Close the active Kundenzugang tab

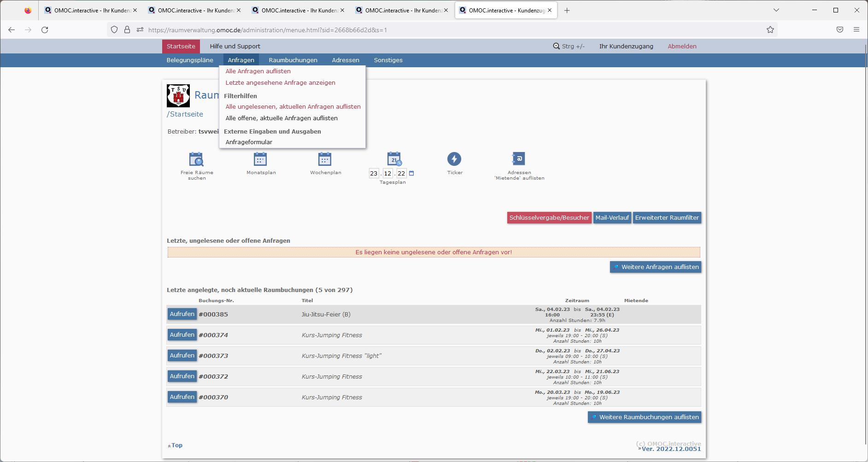(x=550, y=10)
